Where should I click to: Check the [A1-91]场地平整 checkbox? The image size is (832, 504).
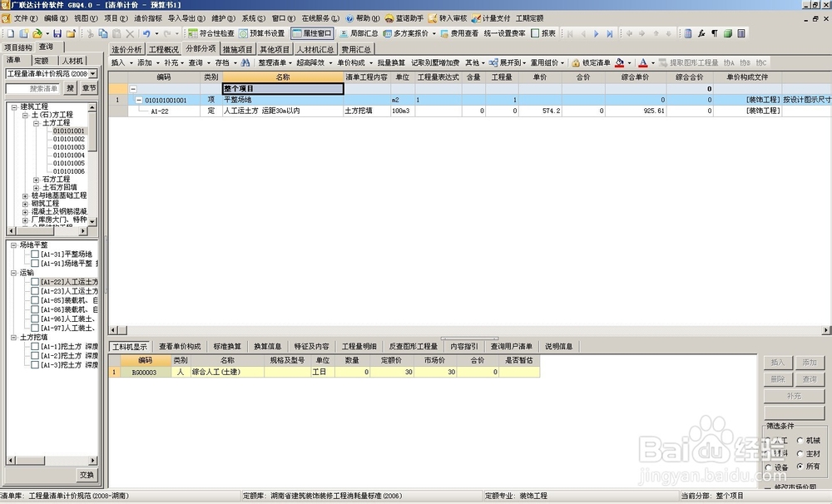click(x=35, y=263)
